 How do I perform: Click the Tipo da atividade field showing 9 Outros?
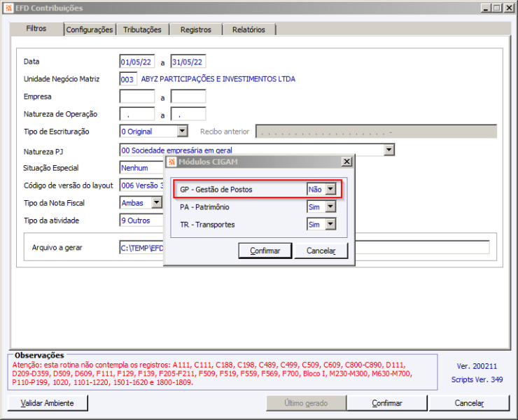141,220
